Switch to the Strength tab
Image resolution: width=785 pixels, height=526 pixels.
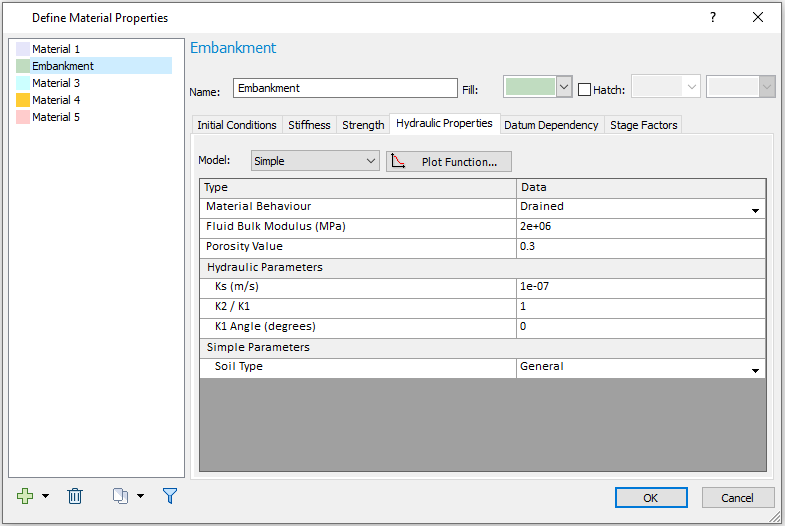363,125
